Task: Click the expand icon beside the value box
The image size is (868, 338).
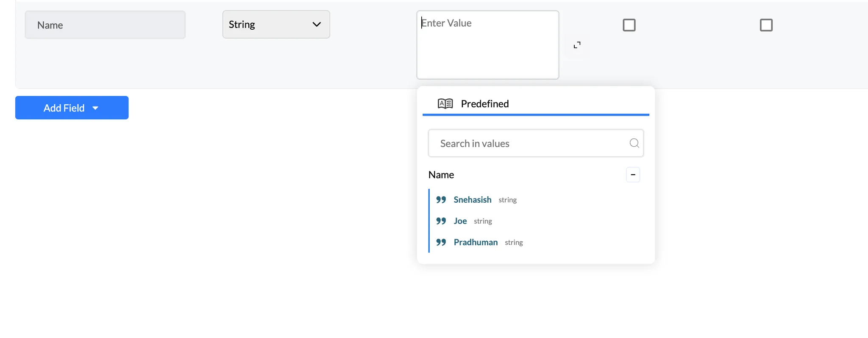Action: [577, 45]
